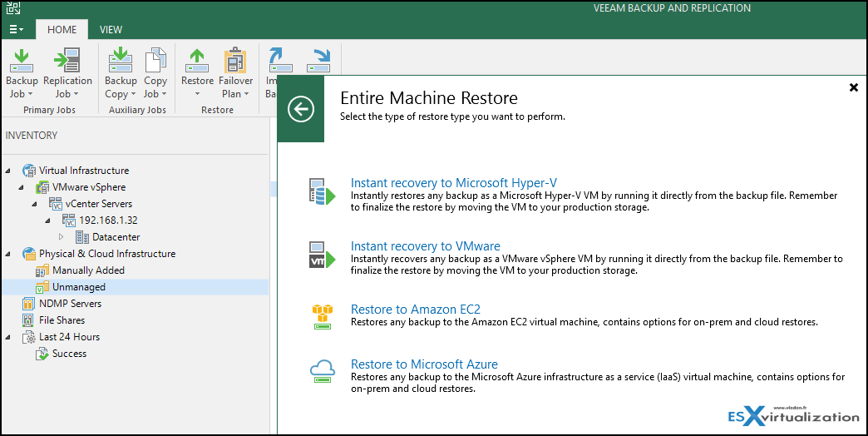The image size is (868, 436).
Task: Close the Entire Machine Restore dialog
Action: 854,87
